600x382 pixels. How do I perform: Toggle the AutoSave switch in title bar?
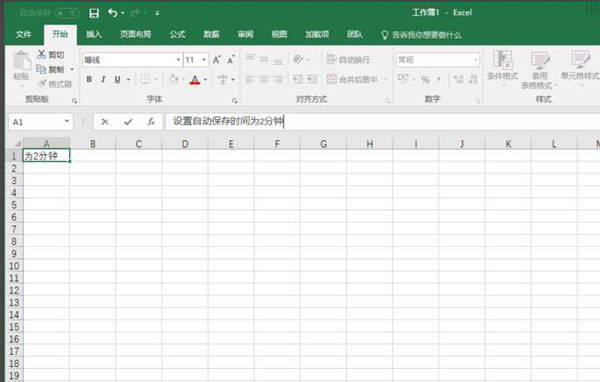point(67,13)
